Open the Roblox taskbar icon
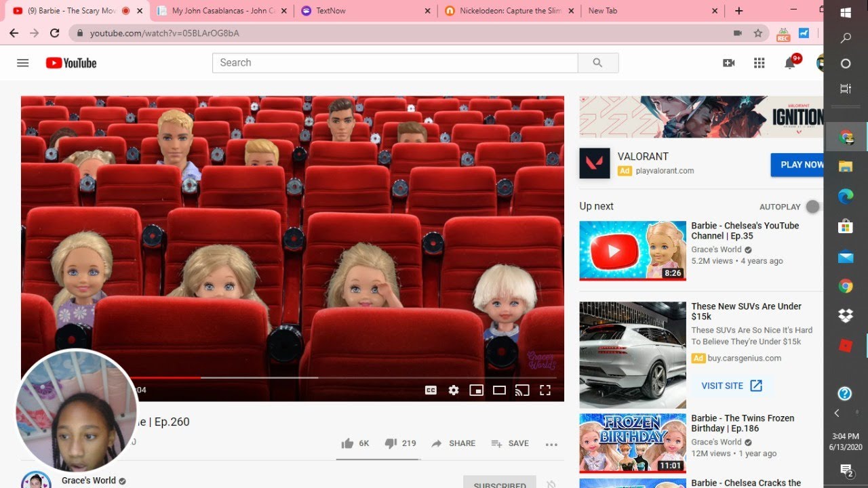 pyautogui.click(x=846, y=345)
